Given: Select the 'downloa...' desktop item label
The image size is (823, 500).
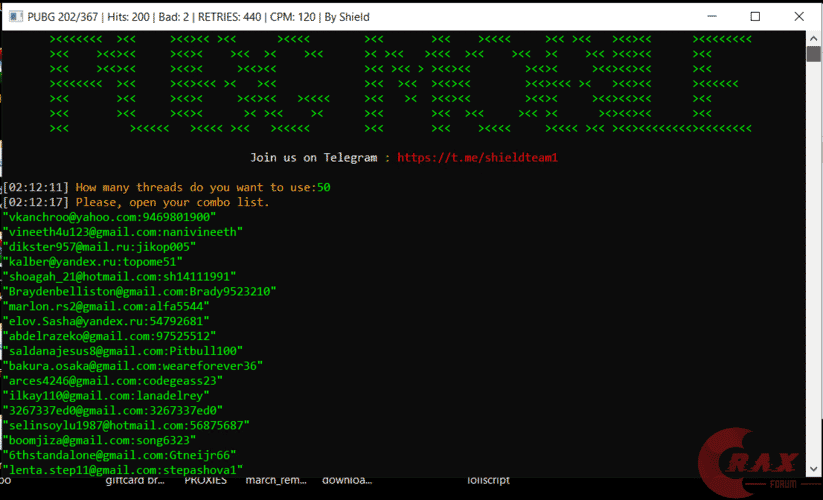Looking at the screenshot, I should tap(347, 480).
